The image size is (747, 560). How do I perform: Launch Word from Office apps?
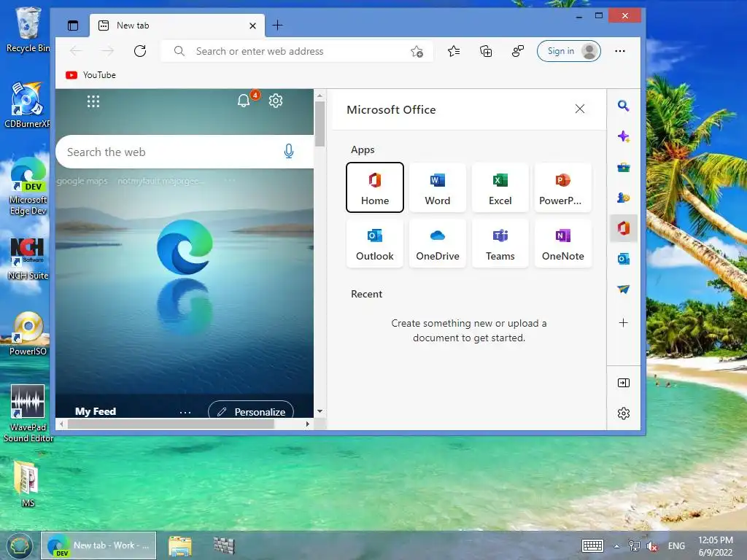coord(438,187)
